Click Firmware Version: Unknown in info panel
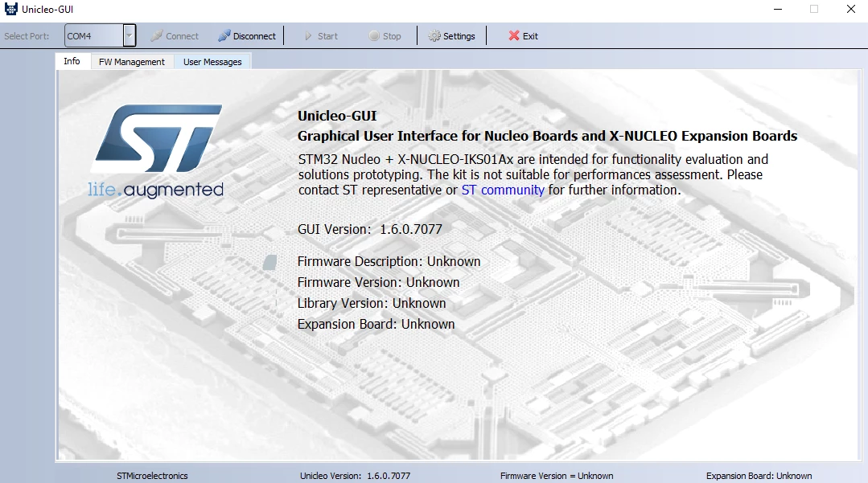Viewport: 868px width, 483px height. pyautogui.click(x=379, y=282)
